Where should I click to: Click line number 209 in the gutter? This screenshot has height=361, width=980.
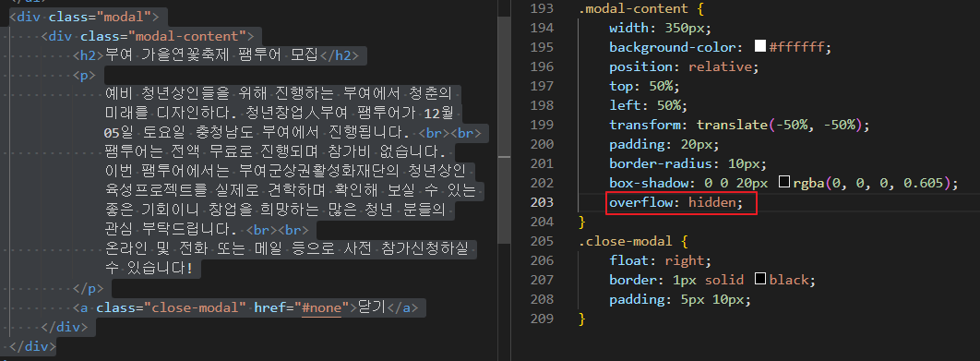542,319
